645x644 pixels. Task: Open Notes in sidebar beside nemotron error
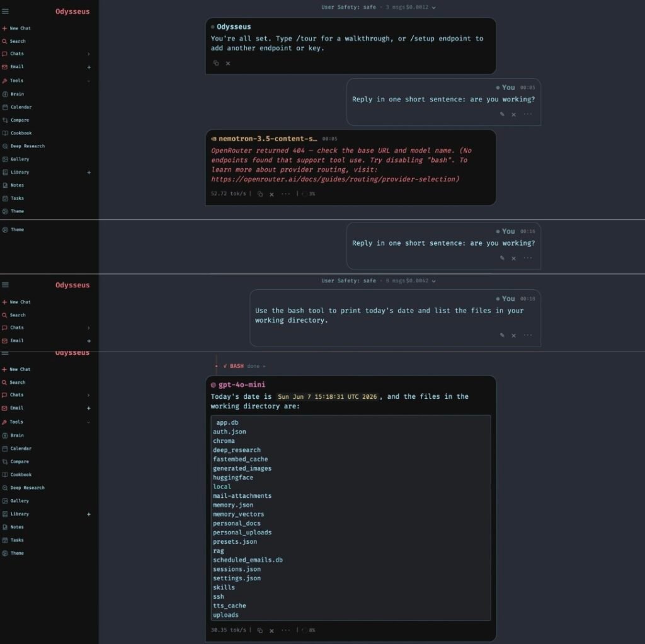(14, 185)
